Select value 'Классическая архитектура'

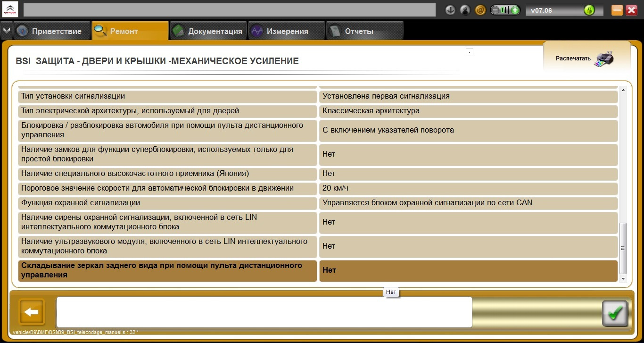click(469, 111)
